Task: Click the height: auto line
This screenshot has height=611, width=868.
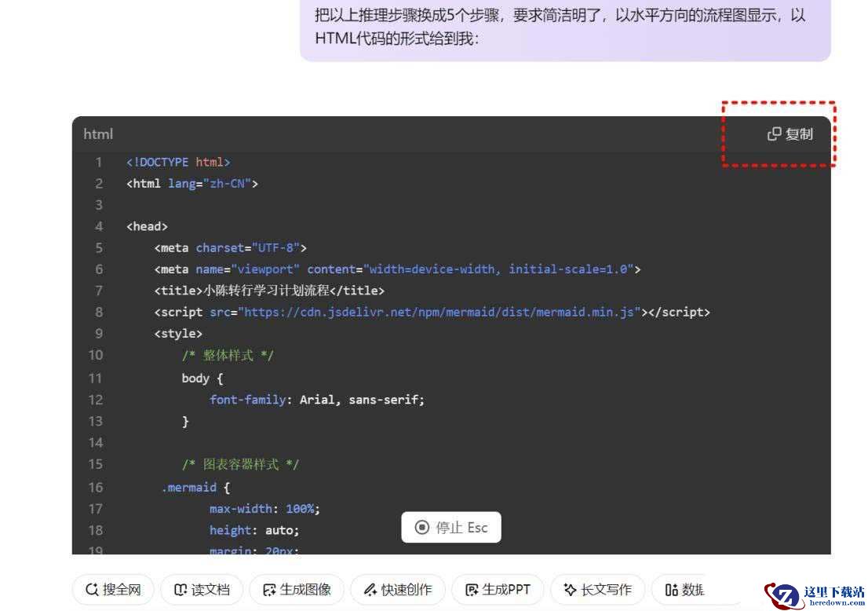Action: (x=254, y=530)
